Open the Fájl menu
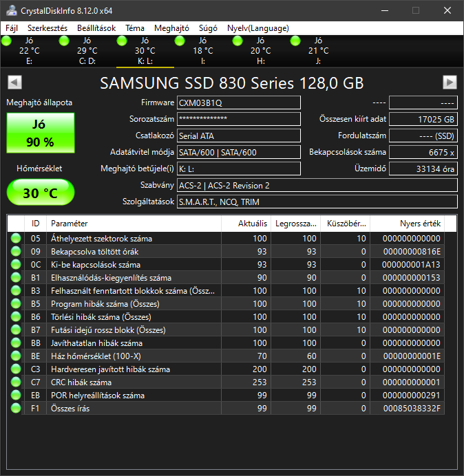The width and height of the screenshot is (464, 476). coord(12,28)
